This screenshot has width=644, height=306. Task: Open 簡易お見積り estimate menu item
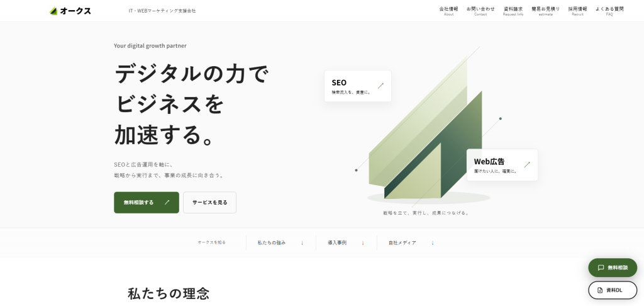545,11
